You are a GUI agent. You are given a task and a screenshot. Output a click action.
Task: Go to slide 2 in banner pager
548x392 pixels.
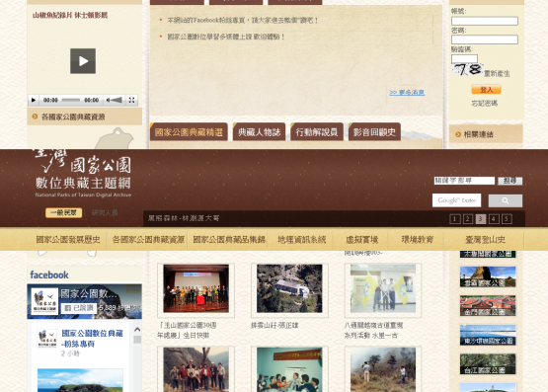click(468, 219)
